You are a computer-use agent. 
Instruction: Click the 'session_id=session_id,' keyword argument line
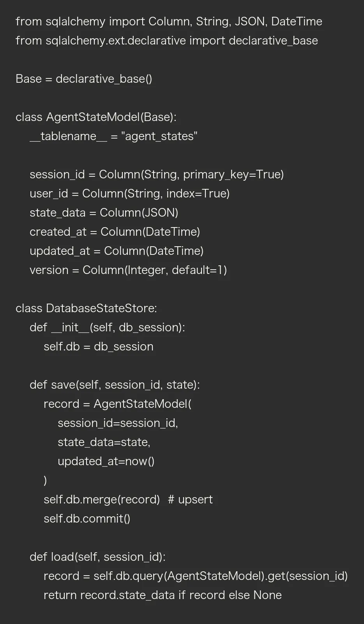pyautogui.click(x=118, y=423)
